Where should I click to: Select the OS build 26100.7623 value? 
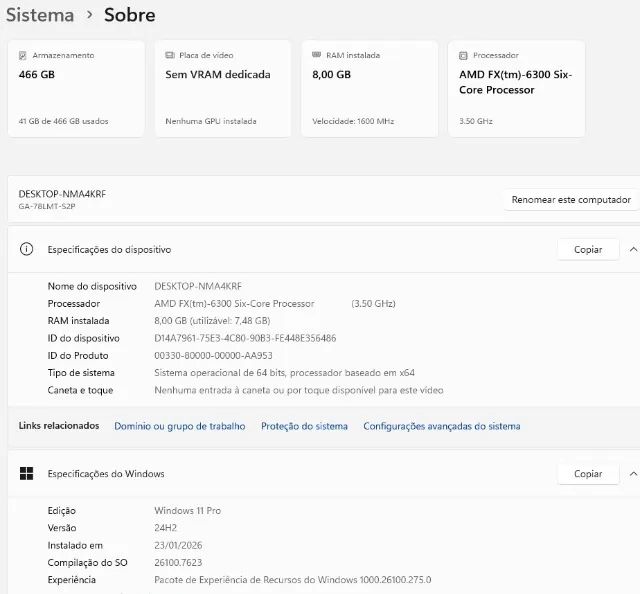(178, 563)
